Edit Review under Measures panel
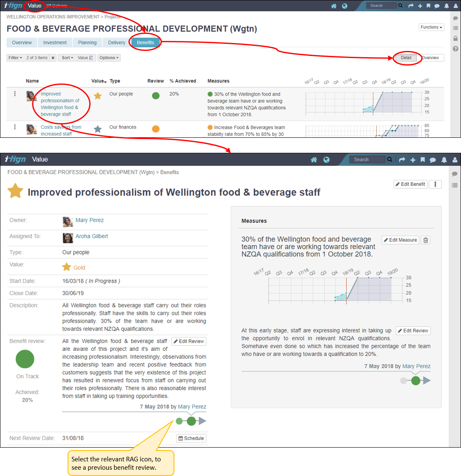This screenshot has width=461, height=476. tap(413, 331)
